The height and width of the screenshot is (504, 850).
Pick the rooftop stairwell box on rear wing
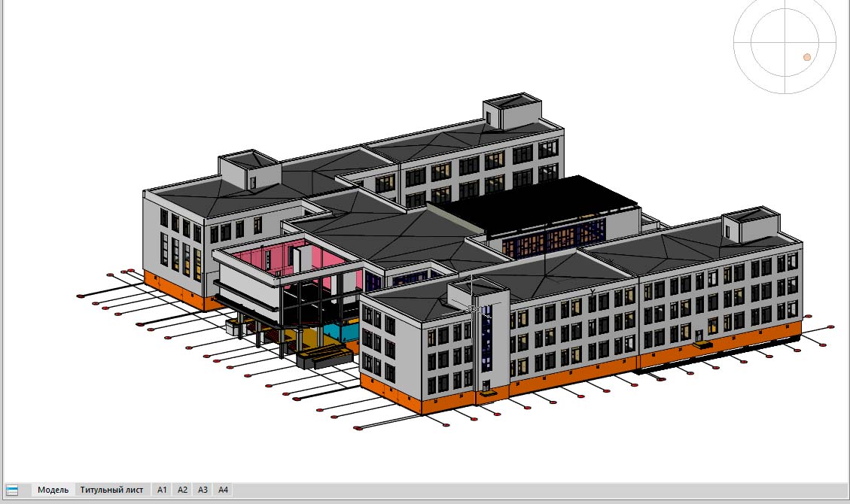point(513,111)
